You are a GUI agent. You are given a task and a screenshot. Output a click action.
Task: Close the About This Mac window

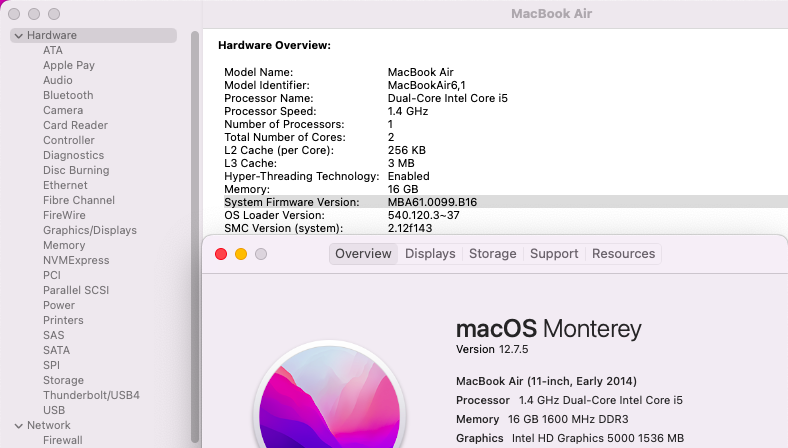(221, 254)
